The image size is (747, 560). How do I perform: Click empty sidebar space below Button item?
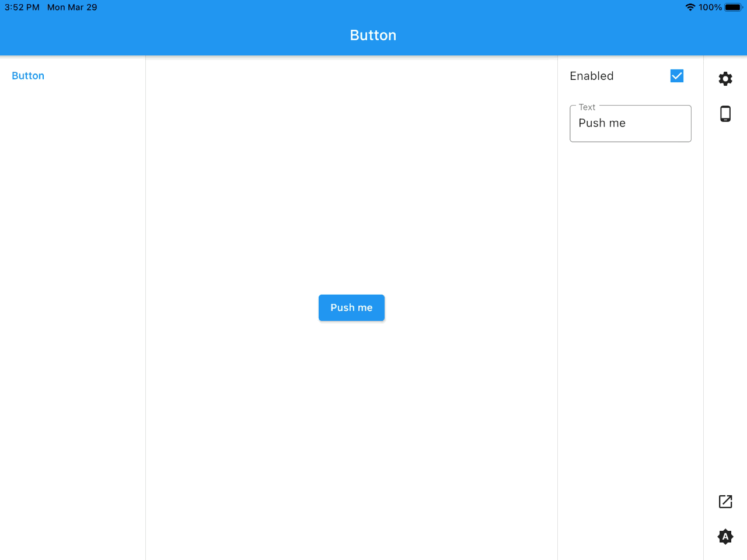[72, 292]
